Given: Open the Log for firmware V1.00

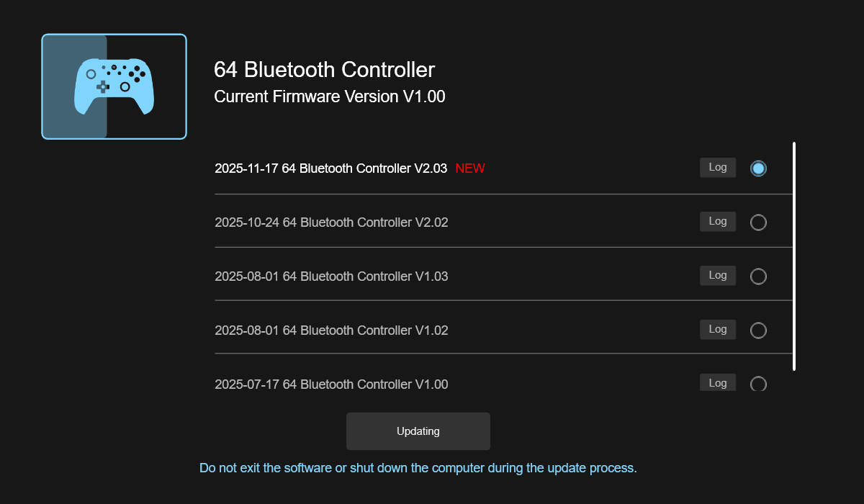Looking at the screenshot, I should [x=717, y=382].
